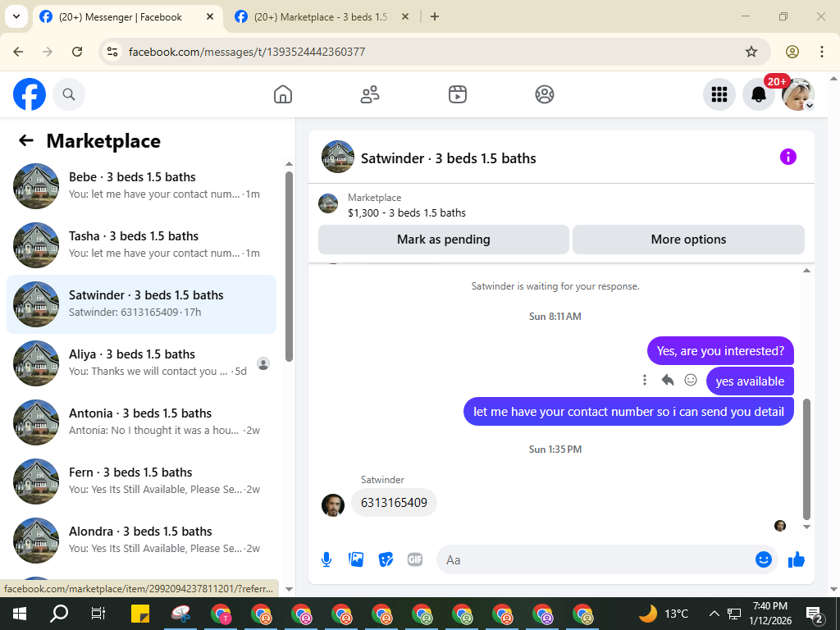This screenshot has height=630, width=840.
Task: Choose a sticker icon
Action: tap(386, 559)
